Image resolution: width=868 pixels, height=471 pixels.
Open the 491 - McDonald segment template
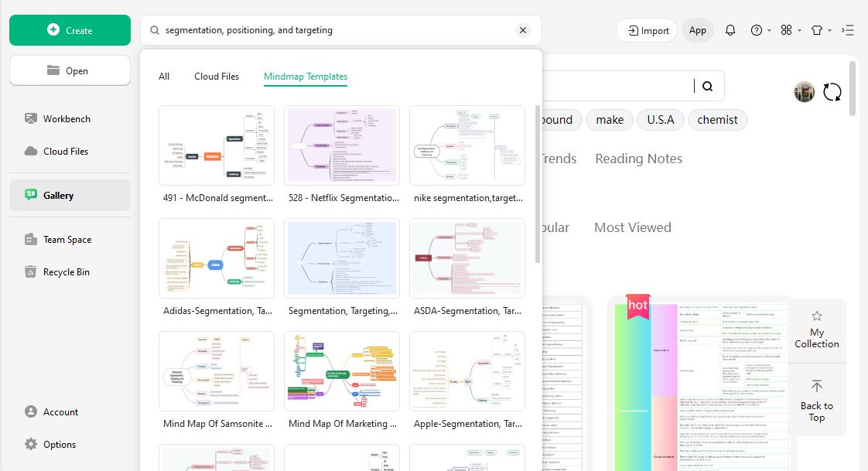[217, 145]
